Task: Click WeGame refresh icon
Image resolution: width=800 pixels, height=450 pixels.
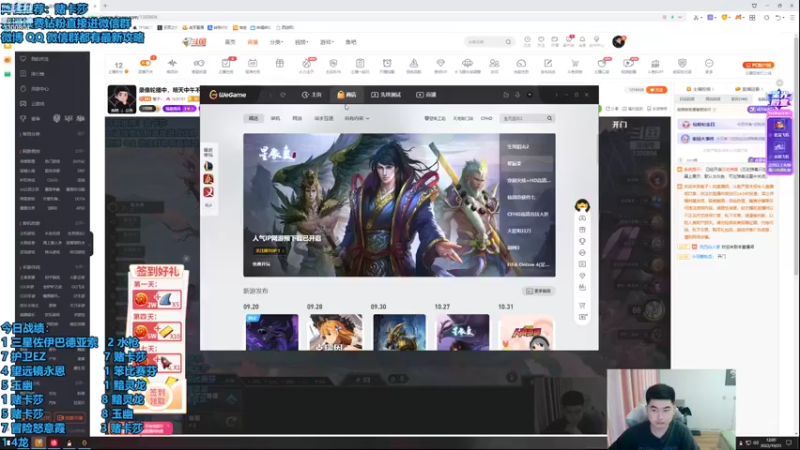Action: pos(283,95)
